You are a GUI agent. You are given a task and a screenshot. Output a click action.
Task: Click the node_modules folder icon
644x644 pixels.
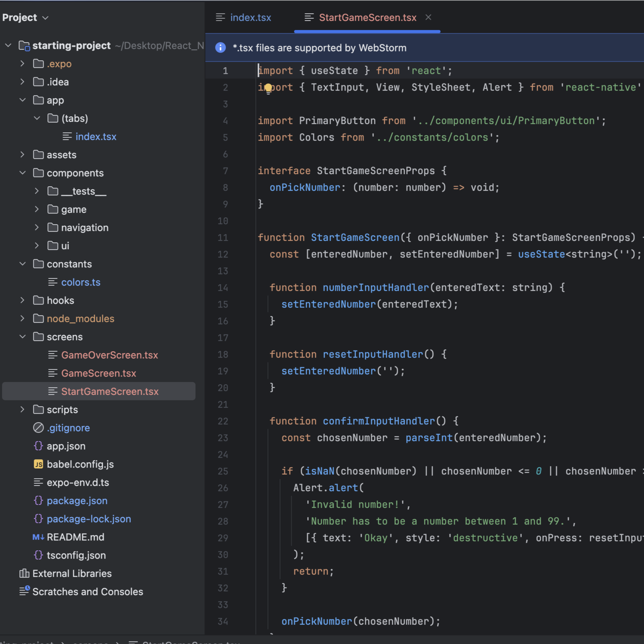38,318
